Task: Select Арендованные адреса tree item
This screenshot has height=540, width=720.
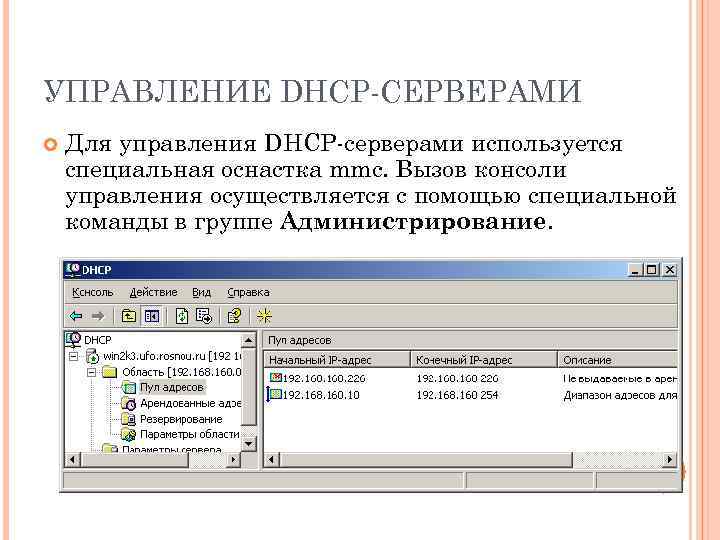Action: tap(191, 404)
